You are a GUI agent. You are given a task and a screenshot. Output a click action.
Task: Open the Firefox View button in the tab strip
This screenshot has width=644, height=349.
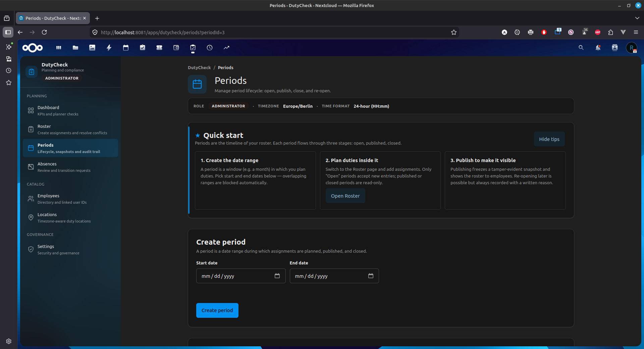(7, 18)
